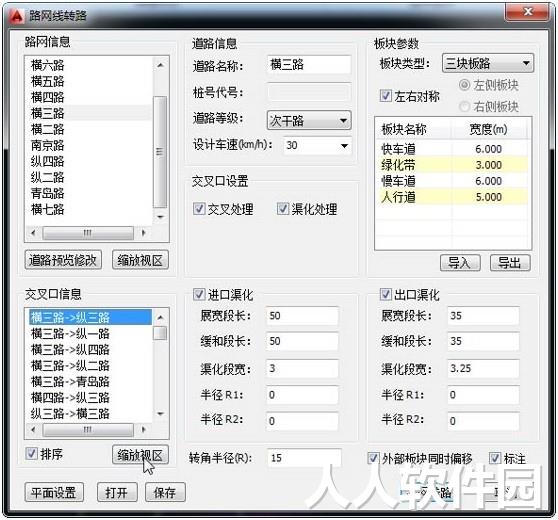Uncheck the 交叉处理 checkbox
The height and width of the screenshot is (520, 558).
coord(199,209)
